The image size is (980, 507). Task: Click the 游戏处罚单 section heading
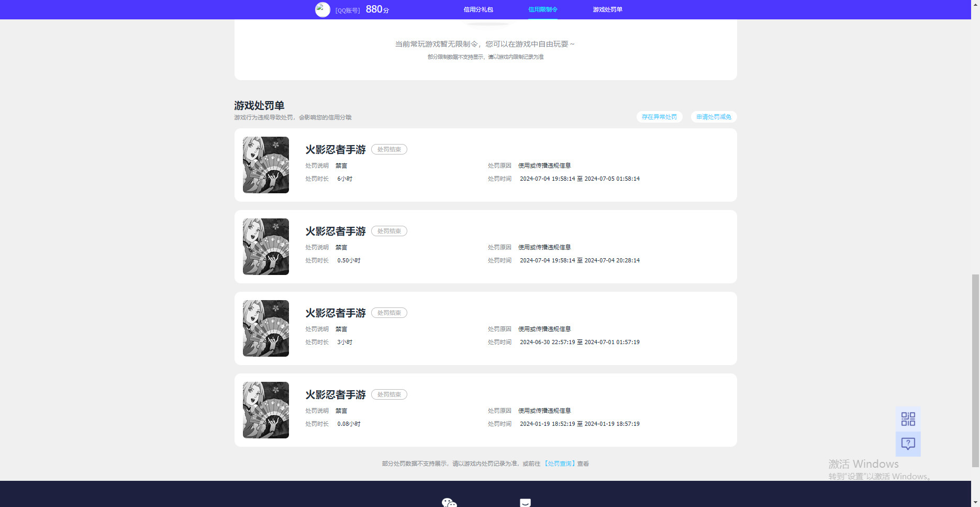pos(259,105)
